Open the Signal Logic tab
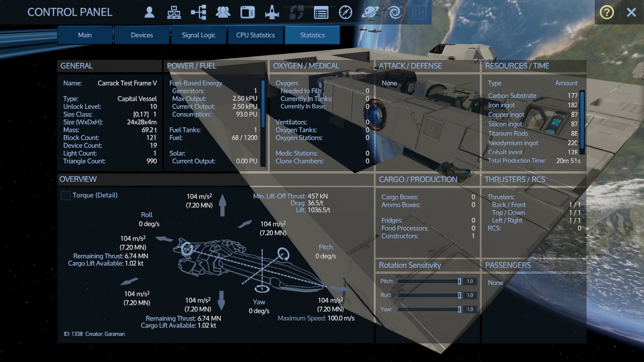 [x=198, y=35]
